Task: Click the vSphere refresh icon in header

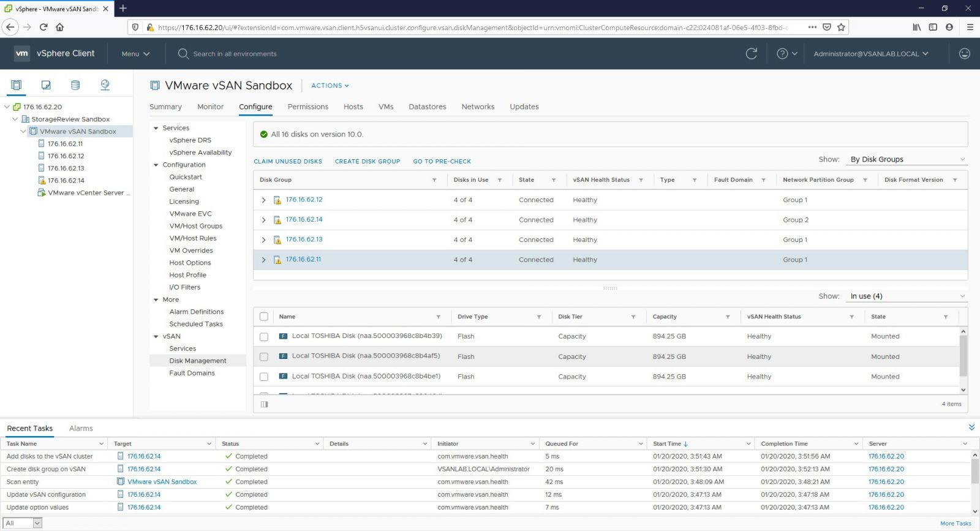Action: point(752,54)
